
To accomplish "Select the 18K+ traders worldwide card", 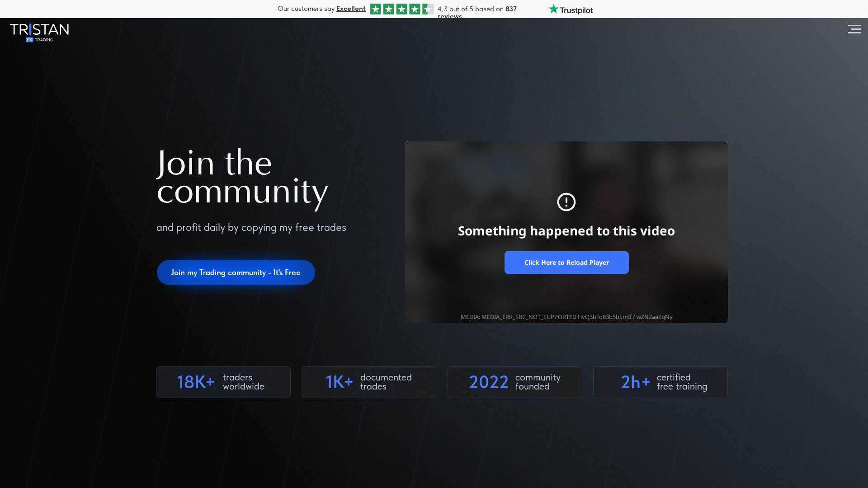I will (x=223, y=382).
